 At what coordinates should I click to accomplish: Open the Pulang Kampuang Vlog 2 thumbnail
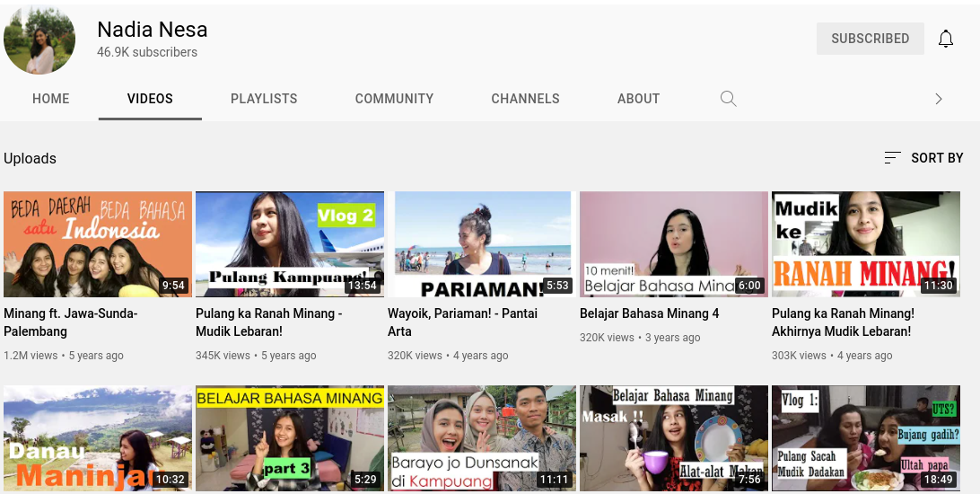coord(289,243)
